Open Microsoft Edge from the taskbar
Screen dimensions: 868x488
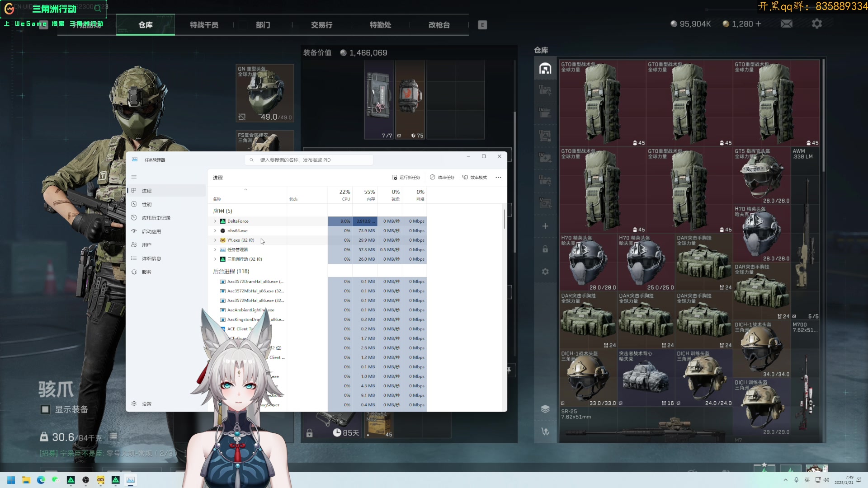coord(41,480)
